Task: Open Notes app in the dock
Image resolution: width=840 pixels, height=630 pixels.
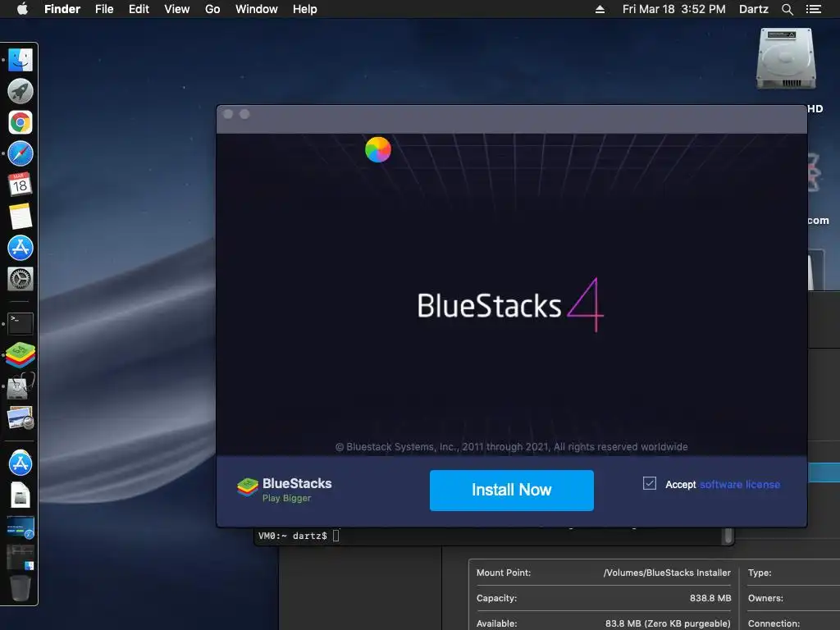Action: pyautogui.click(x=21, y=217)
